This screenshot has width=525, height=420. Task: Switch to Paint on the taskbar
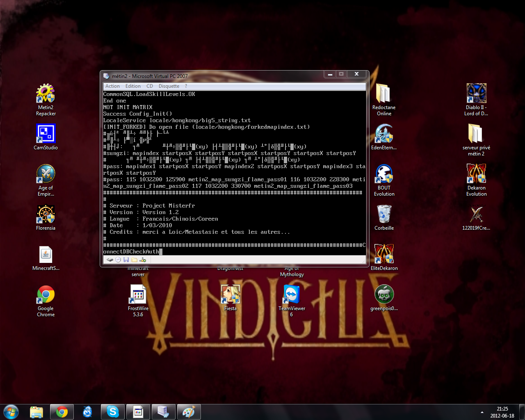(x=189, y=411)
